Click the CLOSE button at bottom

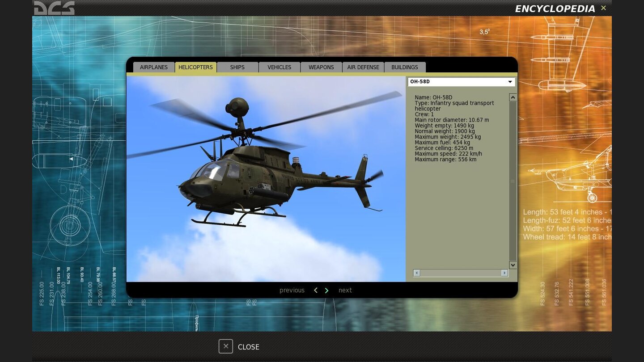tap(249, 347)
